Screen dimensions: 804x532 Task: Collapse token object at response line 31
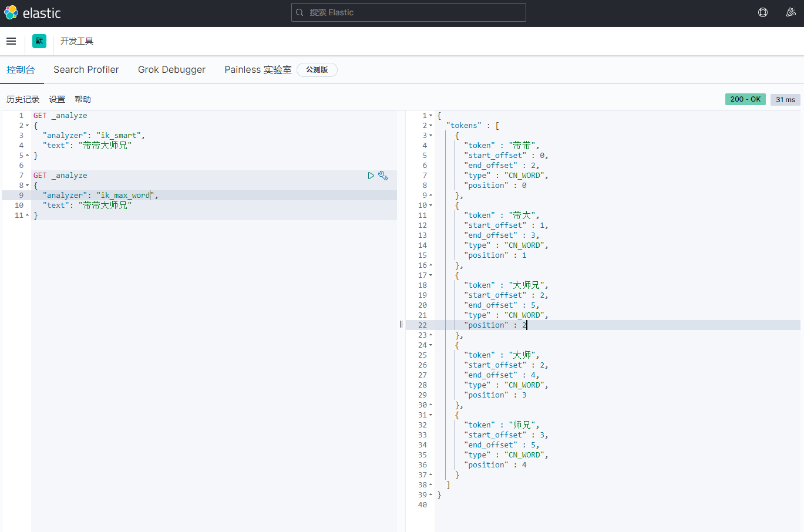(430, 415)
